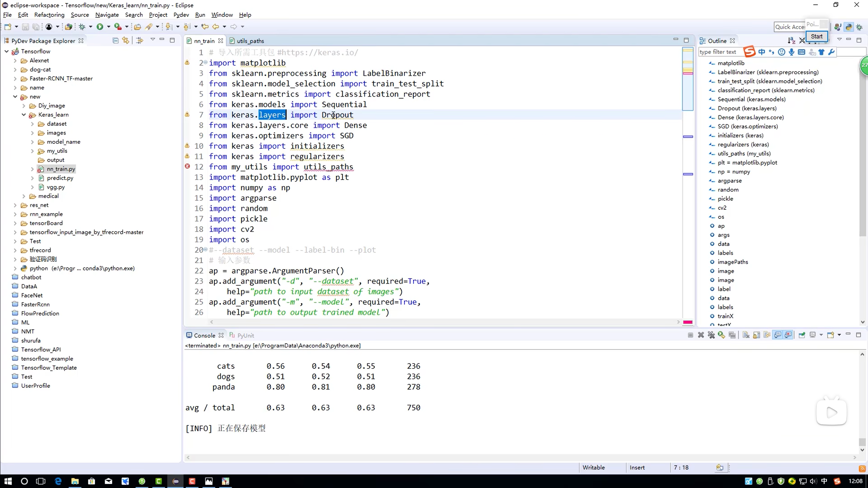Open Debug button dropdown arrow
Viewport: 868px width, 488px height.
tap(91, 26)
